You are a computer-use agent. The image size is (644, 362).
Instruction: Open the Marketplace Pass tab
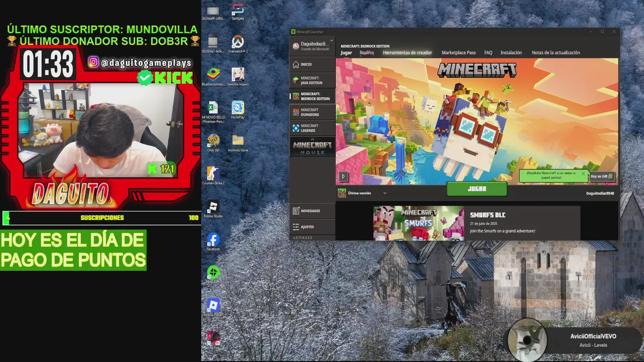click(x=458, y=53)
